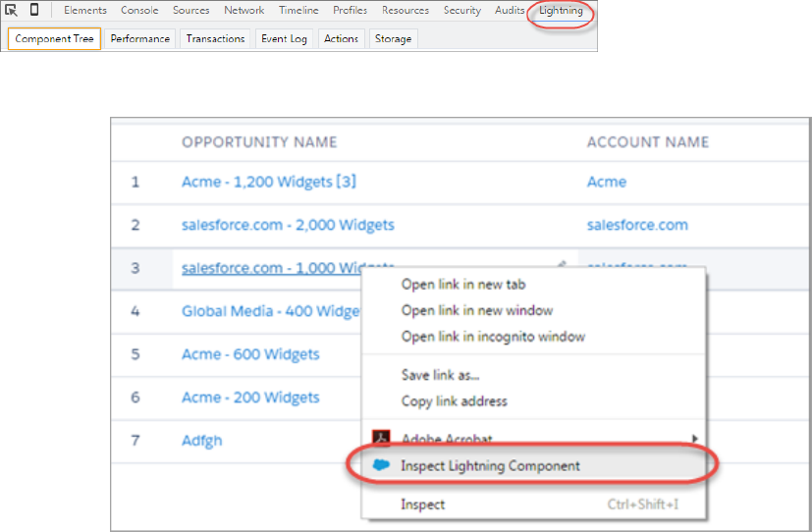Switch to the Transactions subtab
The width and height of the screenshot is (812, 532).
(x=215, y=39)
